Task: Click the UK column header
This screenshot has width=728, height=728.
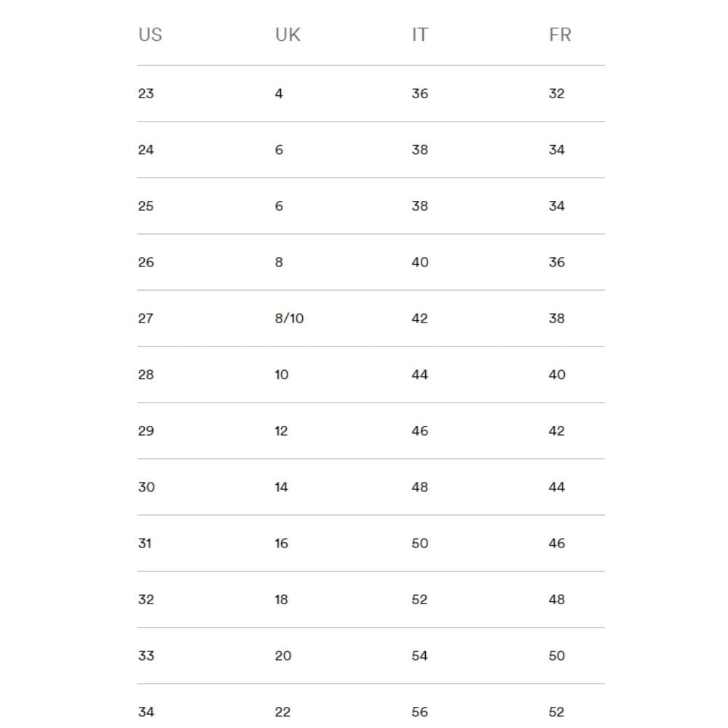Action: (x=288, y=35)
